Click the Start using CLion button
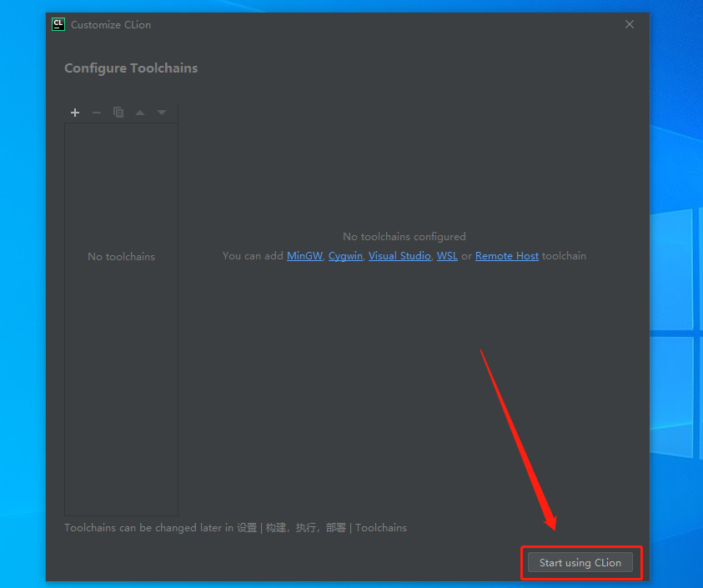Image resolution: width=703 pixels, height=588 pixels. (580, 562)
